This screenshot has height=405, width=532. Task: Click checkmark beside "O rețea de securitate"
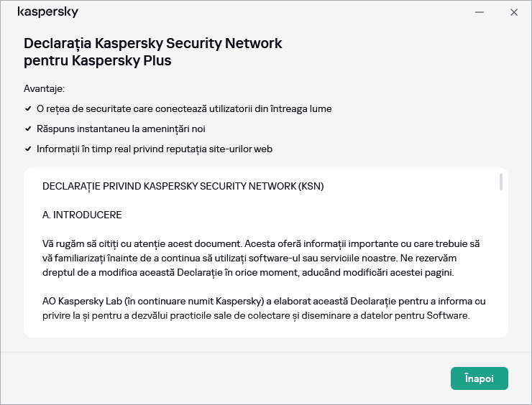tap(27, 109)
